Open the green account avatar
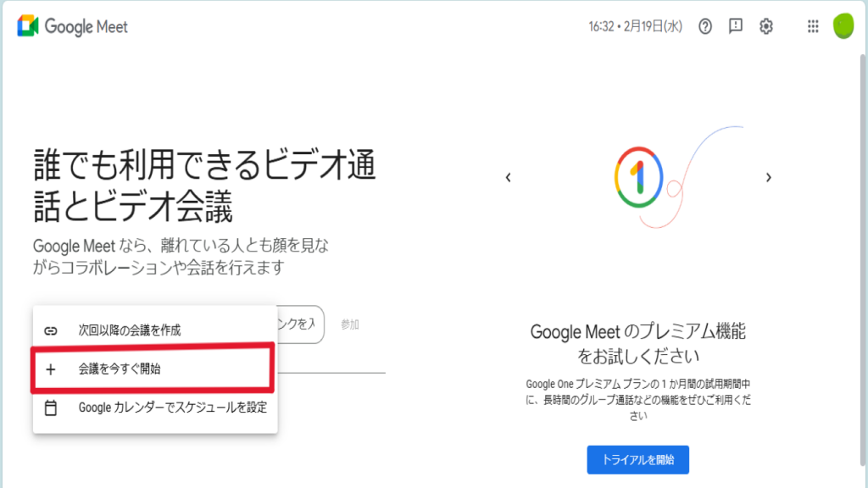 (x=843, y=26)
